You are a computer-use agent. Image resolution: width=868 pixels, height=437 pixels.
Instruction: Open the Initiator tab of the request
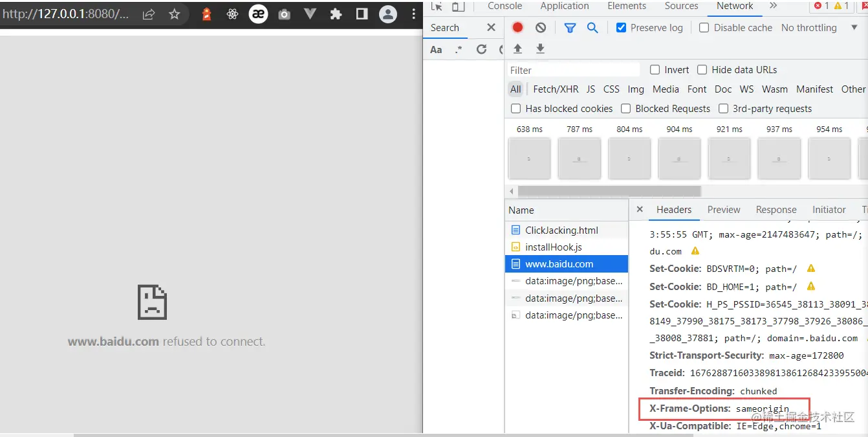[829, 210]
